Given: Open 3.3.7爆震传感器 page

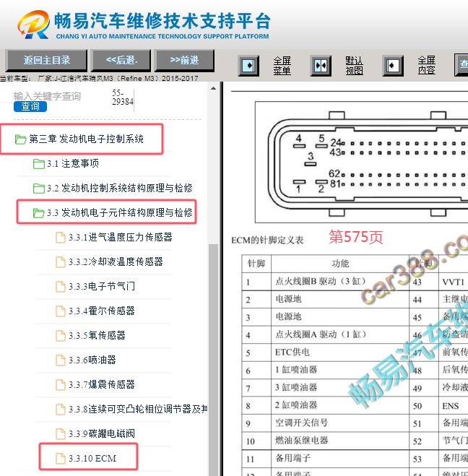Looking at the screenshot, I should point(102,384).
